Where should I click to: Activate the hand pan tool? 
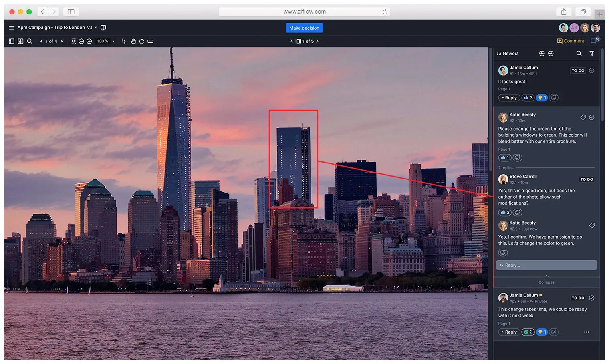click(133, 41)
